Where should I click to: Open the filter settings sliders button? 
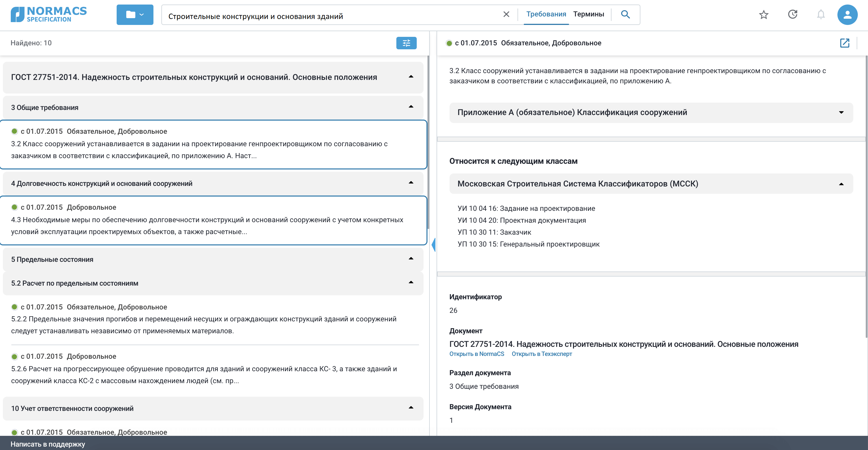click(406, 43)
